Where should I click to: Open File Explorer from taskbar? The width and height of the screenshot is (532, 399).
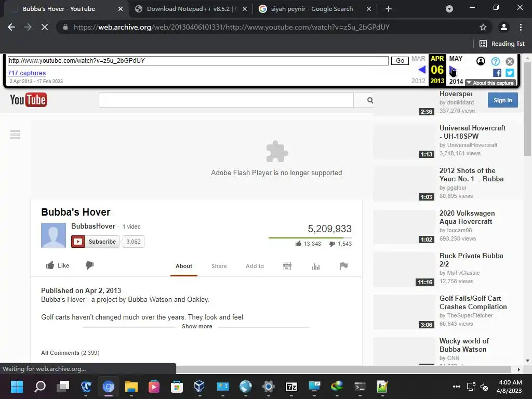(x=131, y=387)
